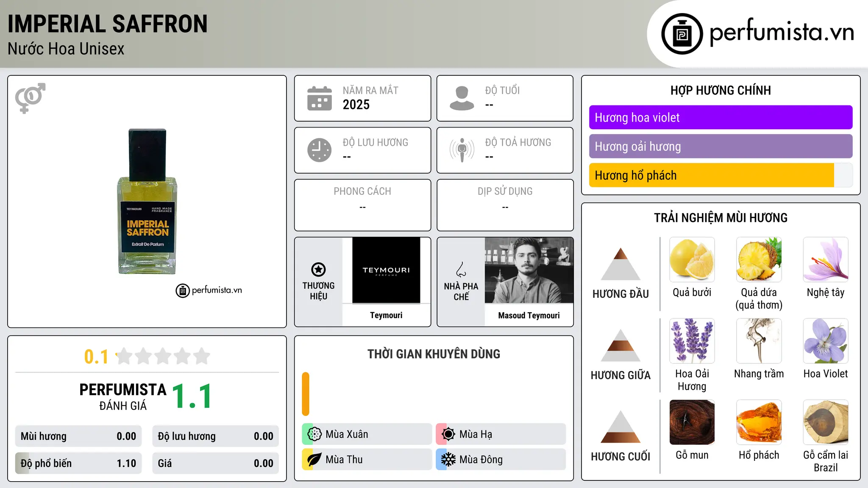This screenshot has height=488, width=868.
Task: Click the orange recommended-time vertical bar
Action: (306, 394)
